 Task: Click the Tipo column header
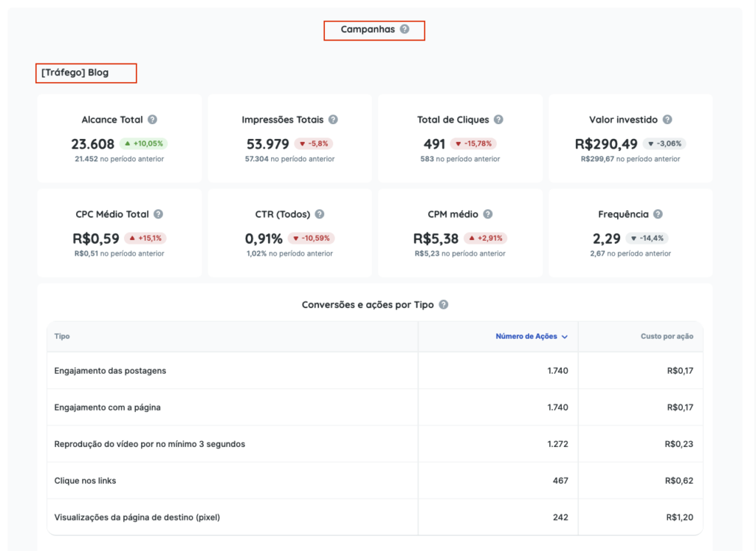click(62, 337)
